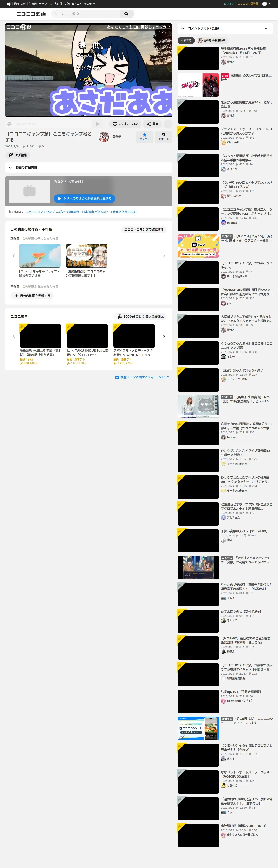Click the support flag button
The height and width of the screenshot is (868, 278).
click(x=164, y=137)
